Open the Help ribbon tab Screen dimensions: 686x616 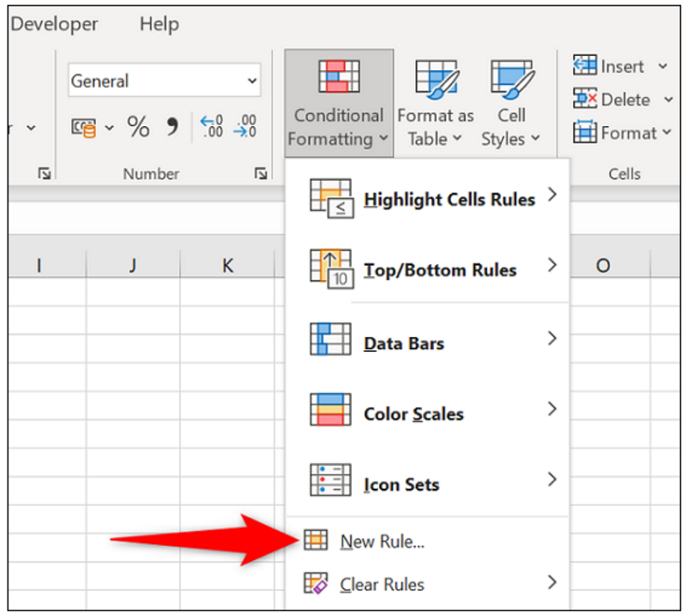pyautogui.click(x=159, y=24)
